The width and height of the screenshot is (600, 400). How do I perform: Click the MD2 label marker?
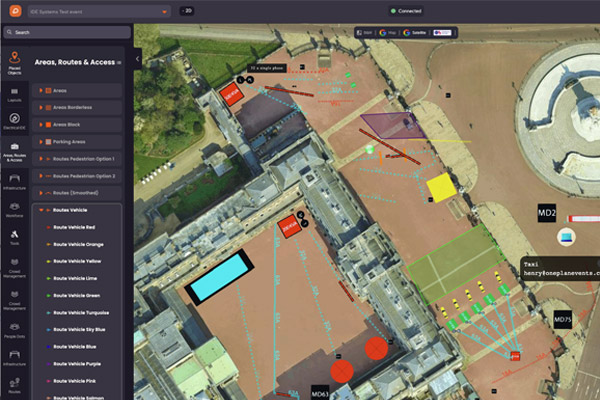[547, 213]
